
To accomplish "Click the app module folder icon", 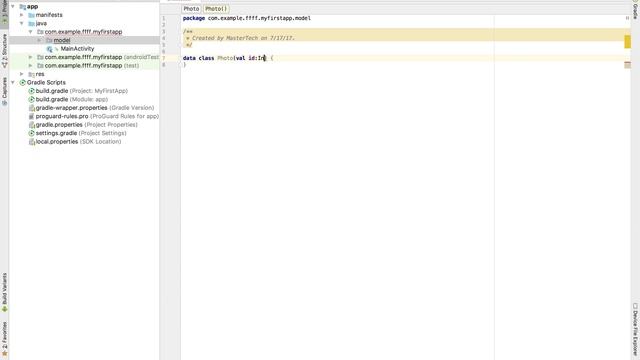I will click(22, 7).
